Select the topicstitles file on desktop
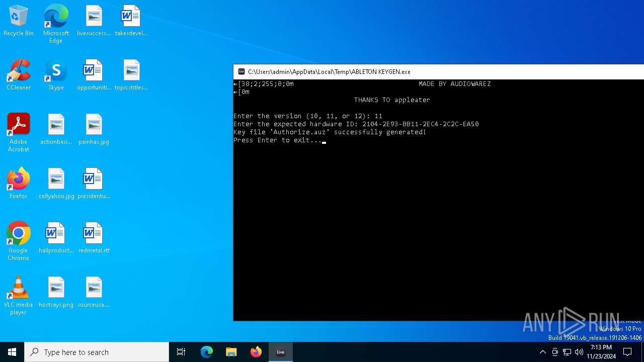The image size is (644, 362). click(131, 75)
